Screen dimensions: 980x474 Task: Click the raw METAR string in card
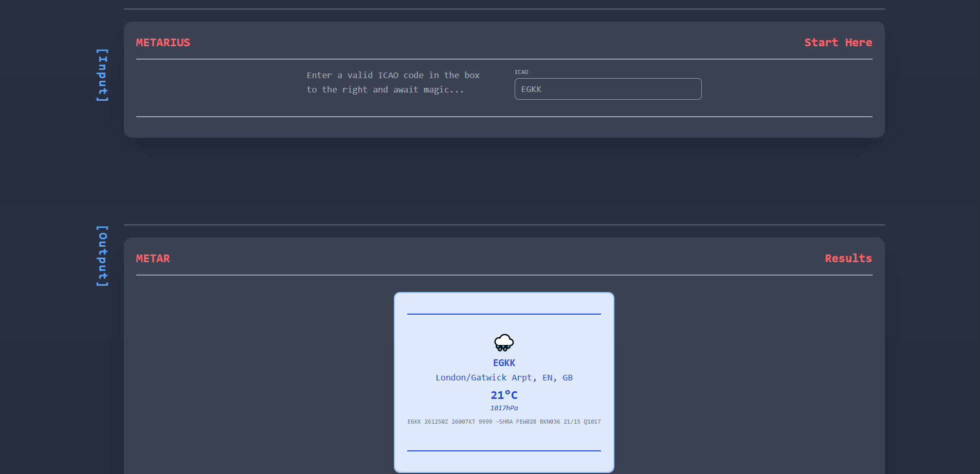[504, 422]
